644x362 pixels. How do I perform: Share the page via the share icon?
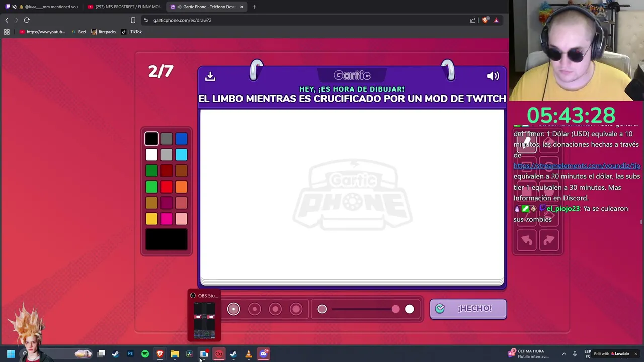[x=473, y=20]
